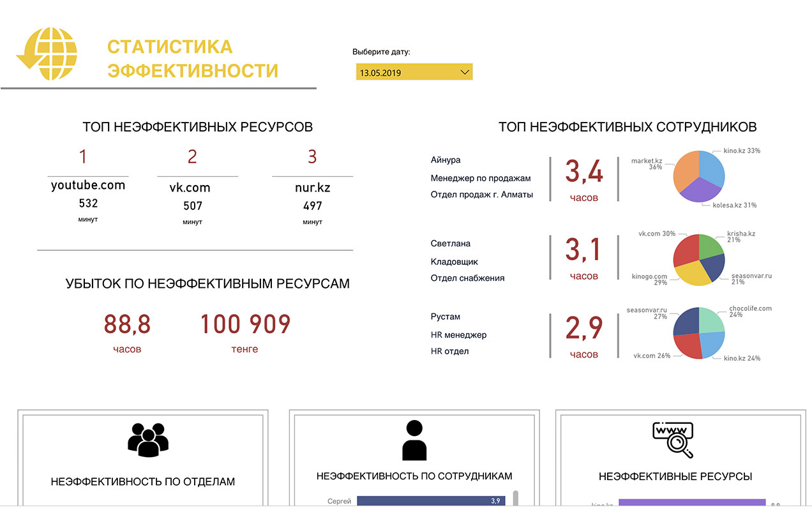The image size is (812, 526).
Task: Select nur.kz in top resources
Action: (x=313, y=188)
